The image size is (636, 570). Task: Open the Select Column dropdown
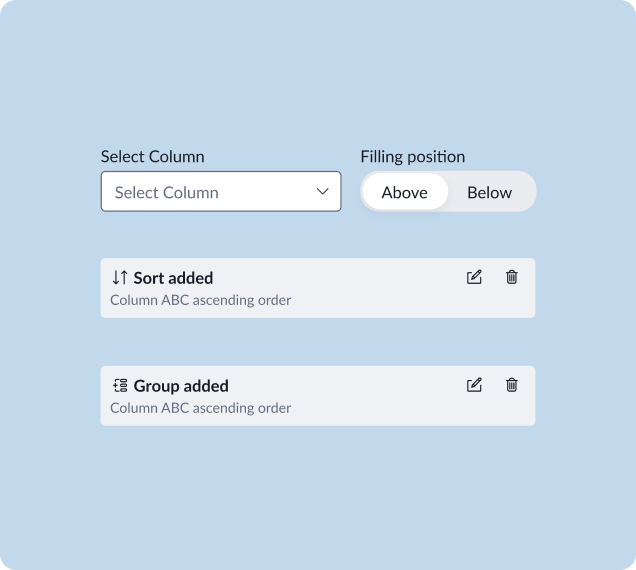click(x=220, y=192)
